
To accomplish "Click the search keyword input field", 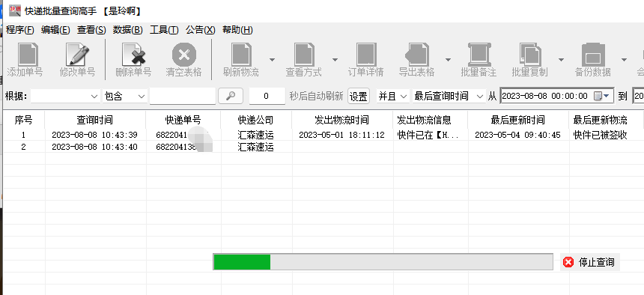I will click(x=183, y=96).
